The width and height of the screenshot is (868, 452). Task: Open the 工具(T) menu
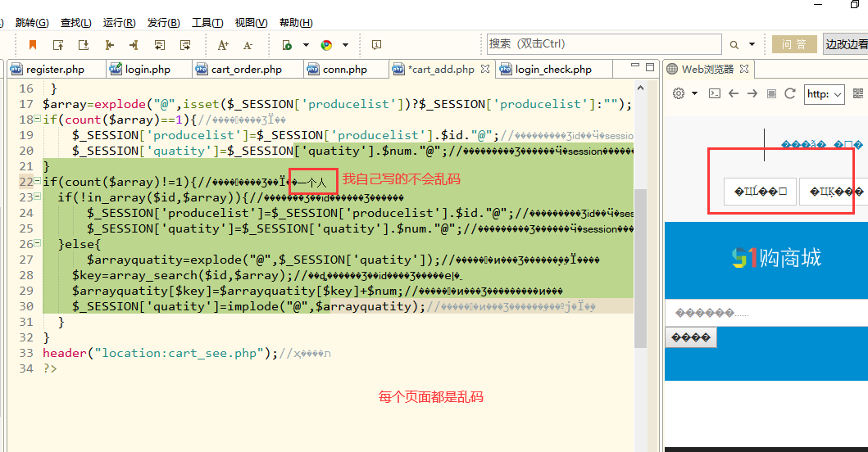click(x=207, y=23)
